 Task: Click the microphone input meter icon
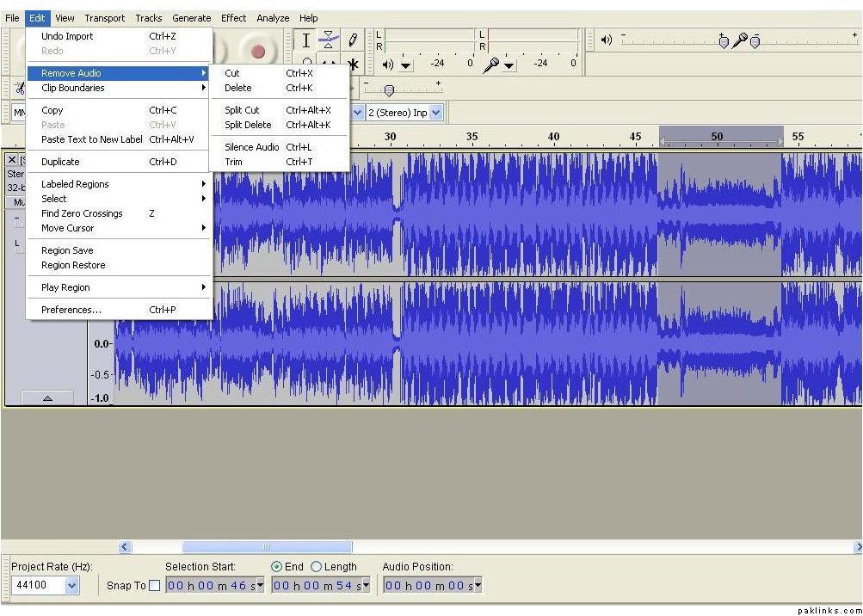click(x=491, y=65)
